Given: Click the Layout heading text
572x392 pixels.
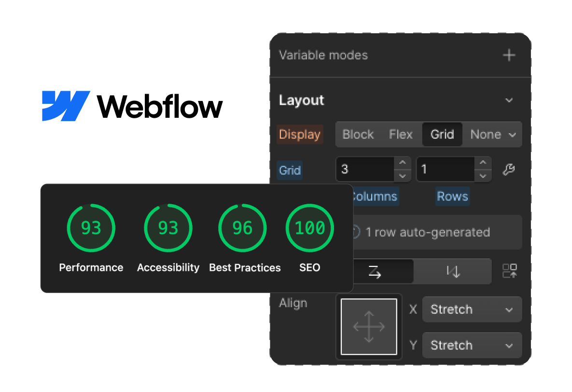Looking at the screenshot, I should (x=301, y=100).
